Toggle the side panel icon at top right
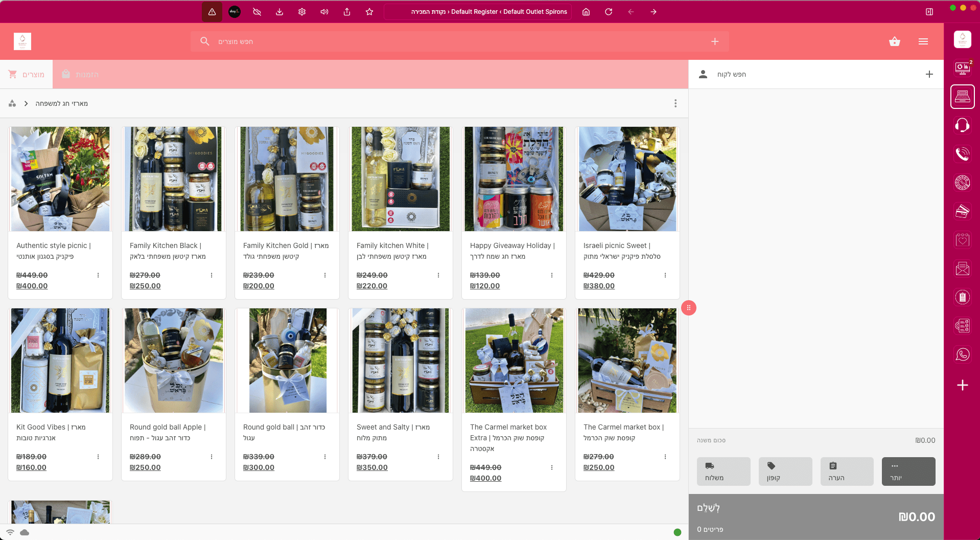The image size is (980, 540). pos(929,12)
